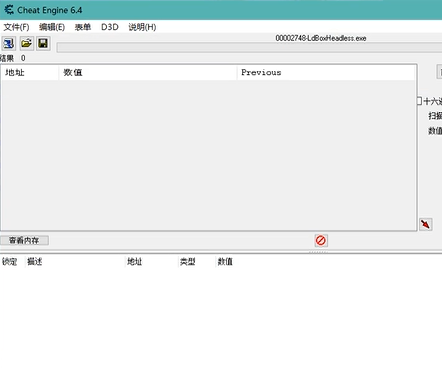Open the 编辑(E) menu
The height and width of the screenshot is (371, 442).
(52, 27)
